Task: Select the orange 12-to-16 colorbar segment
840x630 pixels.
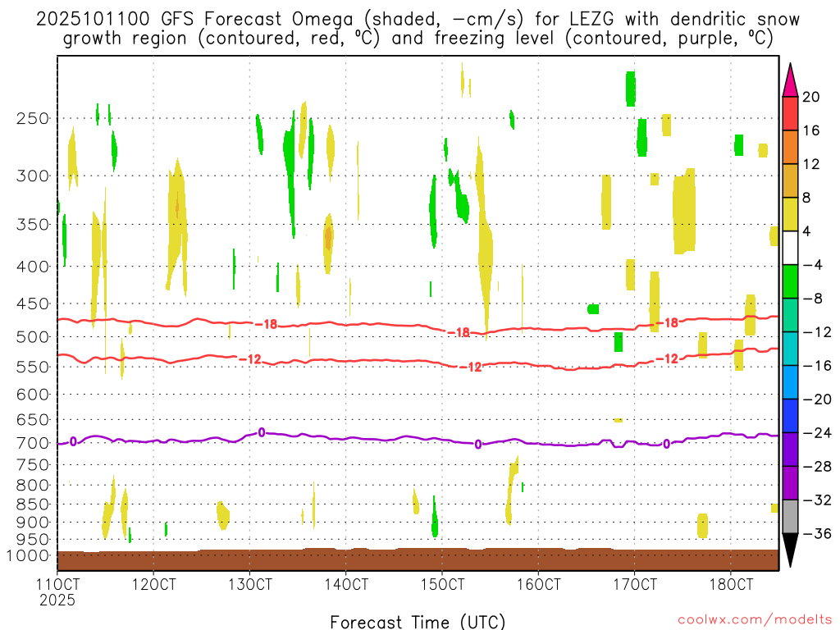Action: pos(790,148)
